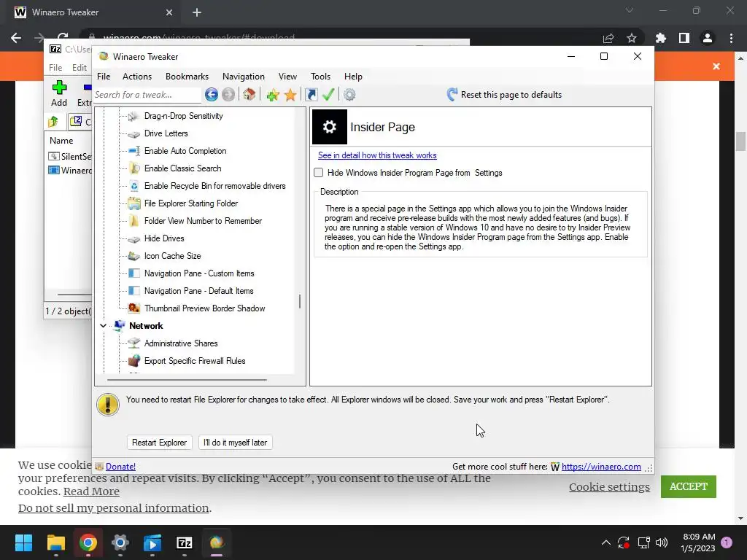This screenshot has width=747, height=560.
Task: Open Chrome three-dot menu
Action: 731,38
